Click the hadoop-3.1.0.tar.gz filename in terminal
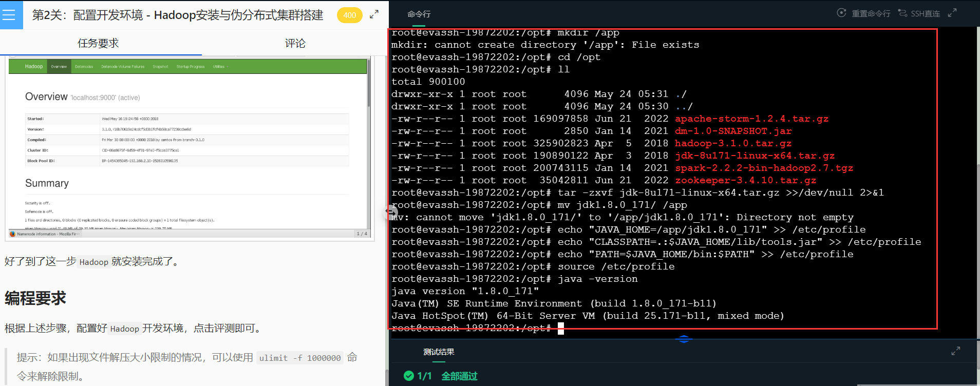 pos(733,143)
